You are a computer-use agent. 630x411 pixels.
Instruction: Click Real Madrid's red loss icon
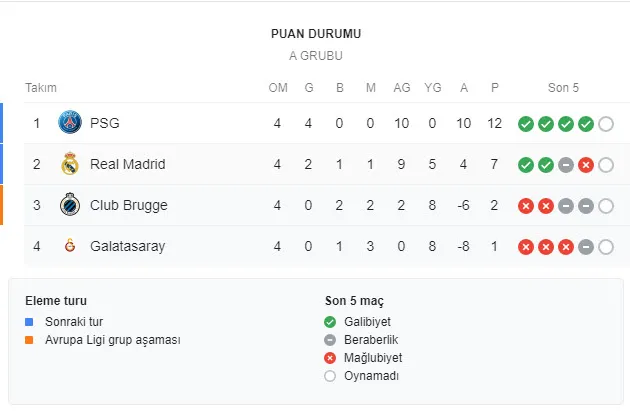click(585, 165)
